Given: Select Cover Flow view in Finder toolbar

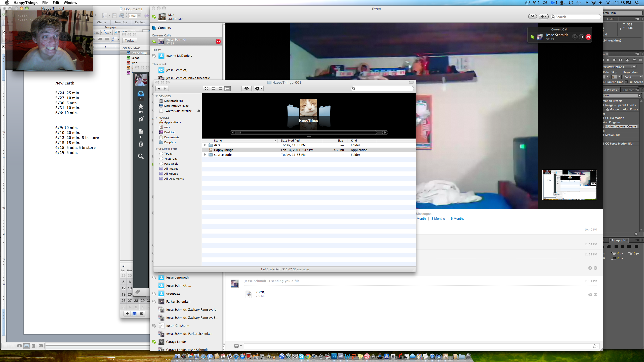Looking at the screenshot, I should pos(227,88).
